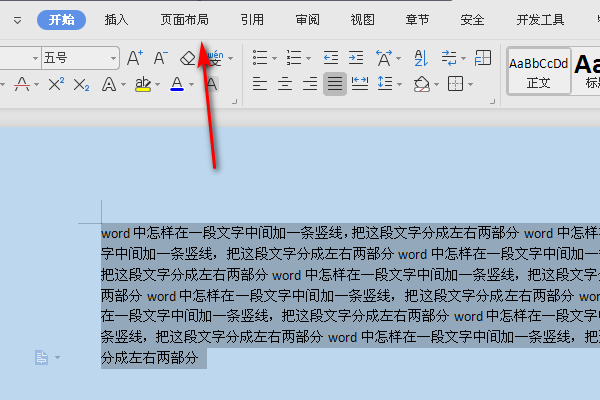Decrease font size with A- icon
Image resolution: width=600 pixels, height=400 pixels.
[x=161, y=58]
